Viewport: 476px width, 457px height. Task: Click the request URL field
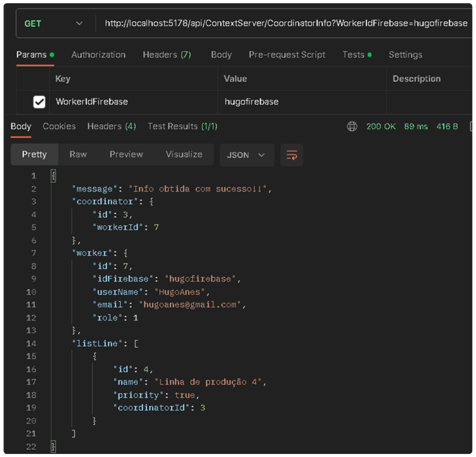pos(286,23)
